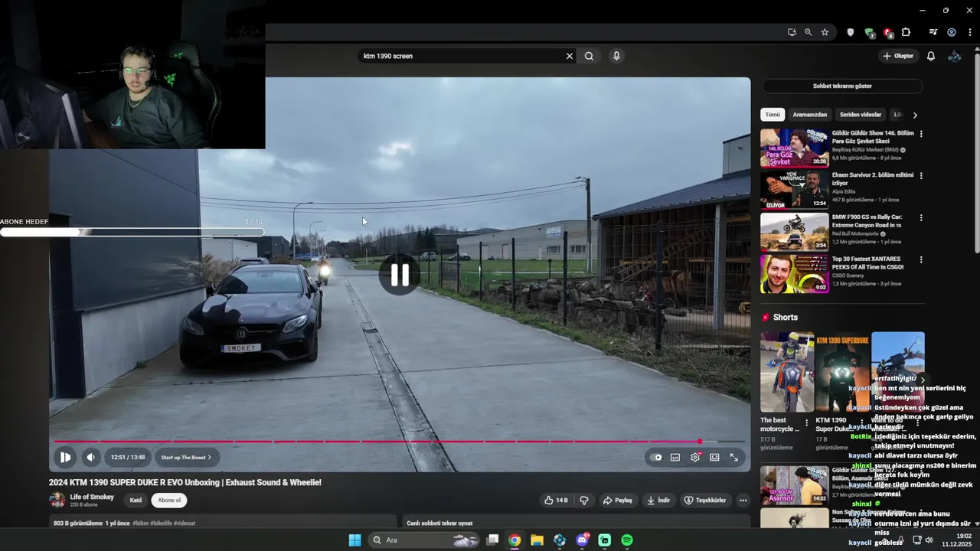Click the 'Abone ol' subscribe button
The height and width of the screenshot is (551, 980).
coord(168,500)
